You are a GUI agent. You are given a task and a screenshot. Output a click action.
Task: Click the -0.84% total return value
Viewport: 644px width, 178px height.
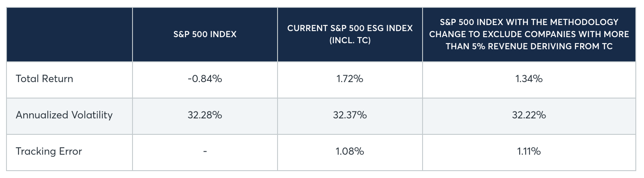coord(205,79)
